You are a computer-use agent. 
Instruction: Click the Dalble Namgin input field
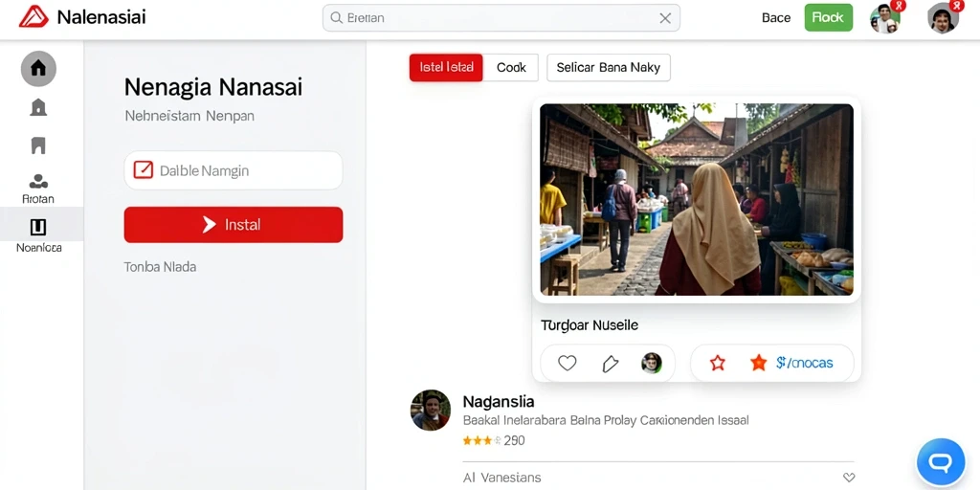tap(234, 170)
